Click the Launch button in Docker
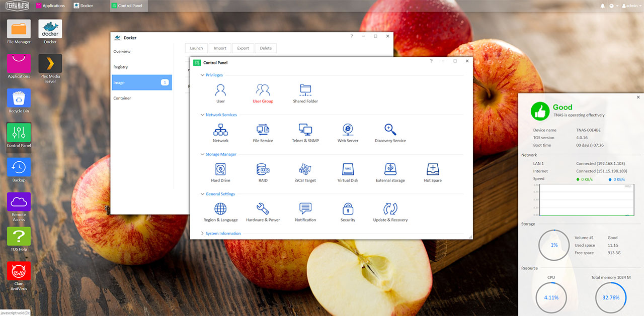Viewport: 644px width, 316px height. [196, 48]
